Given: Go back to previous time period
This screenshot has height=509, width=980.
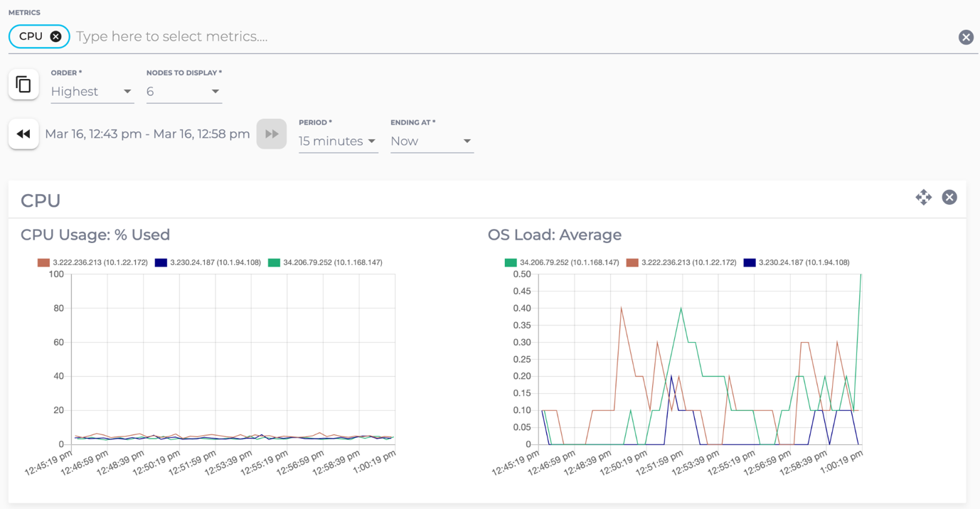Looking at the screenshot, I should tap(23, 134).
